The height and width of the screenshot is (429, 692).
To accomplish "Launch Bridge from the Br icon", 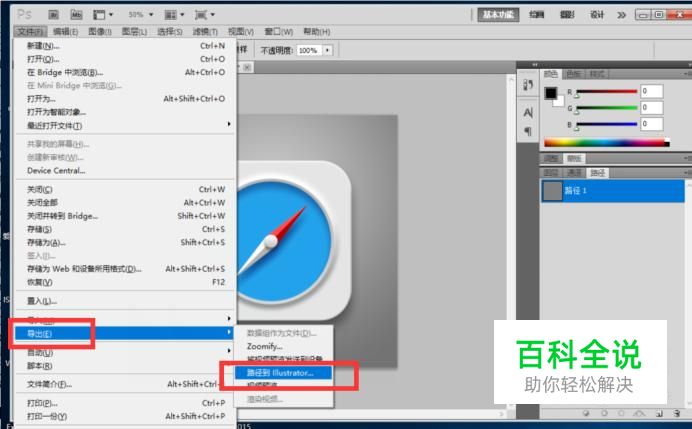I will pyautogui.click(x=53, y=15).
